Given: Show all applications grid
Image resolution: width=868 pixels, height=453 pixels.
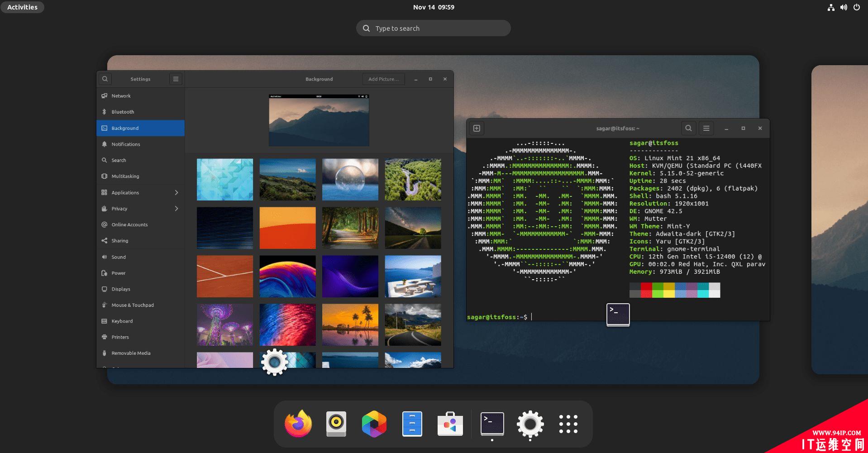Looking at the screenshot, I should click(x=568, y=424).
